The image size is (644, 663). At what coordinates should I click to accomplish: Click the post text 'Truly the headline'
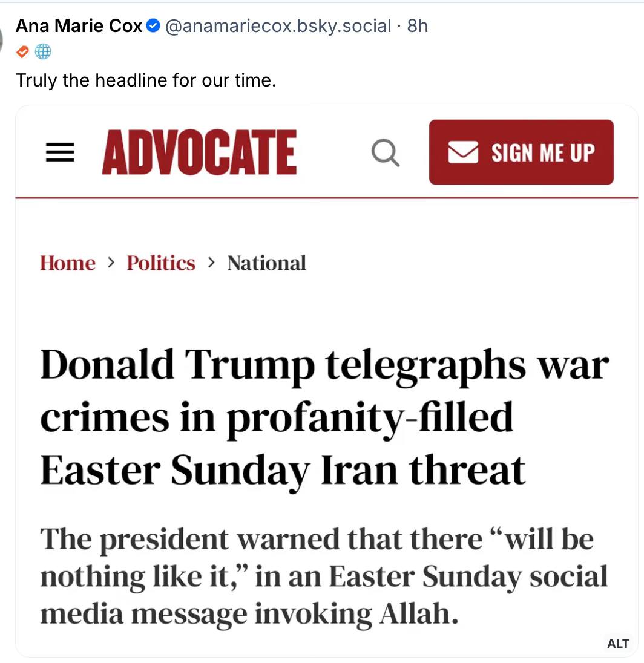[146, 80]
